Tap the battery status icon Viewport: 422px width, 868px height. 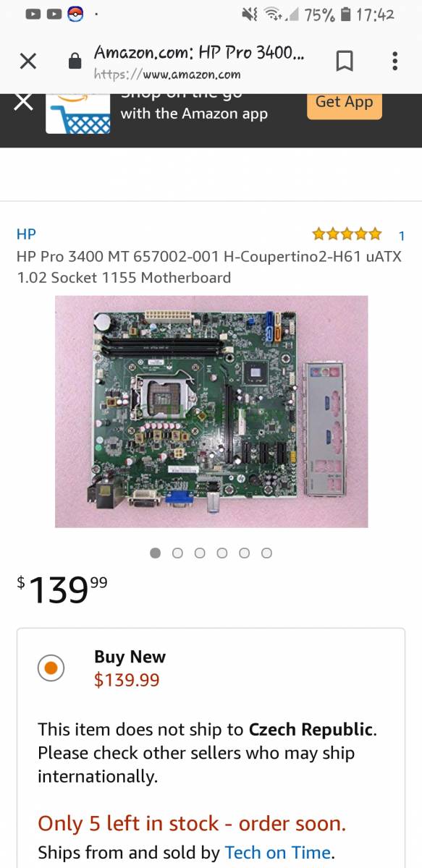[345, 14]
